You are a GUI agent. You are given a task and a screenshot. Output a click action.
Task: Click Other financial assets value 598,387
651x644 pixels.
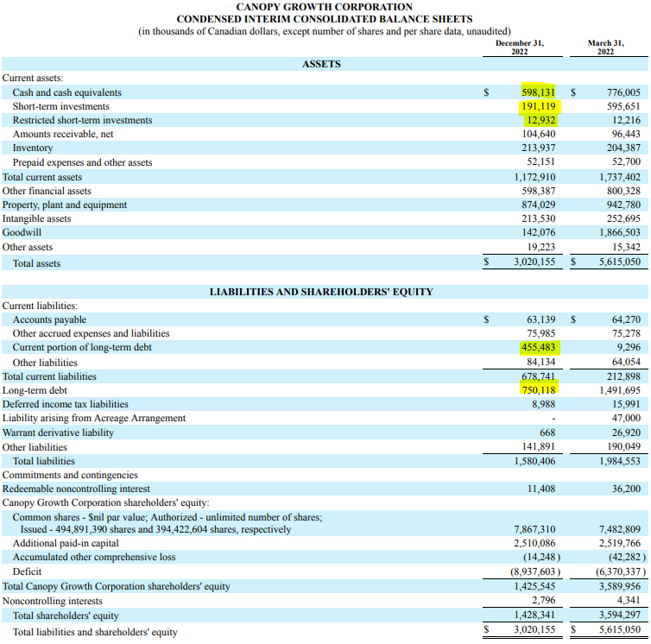[x=539, y=191]
